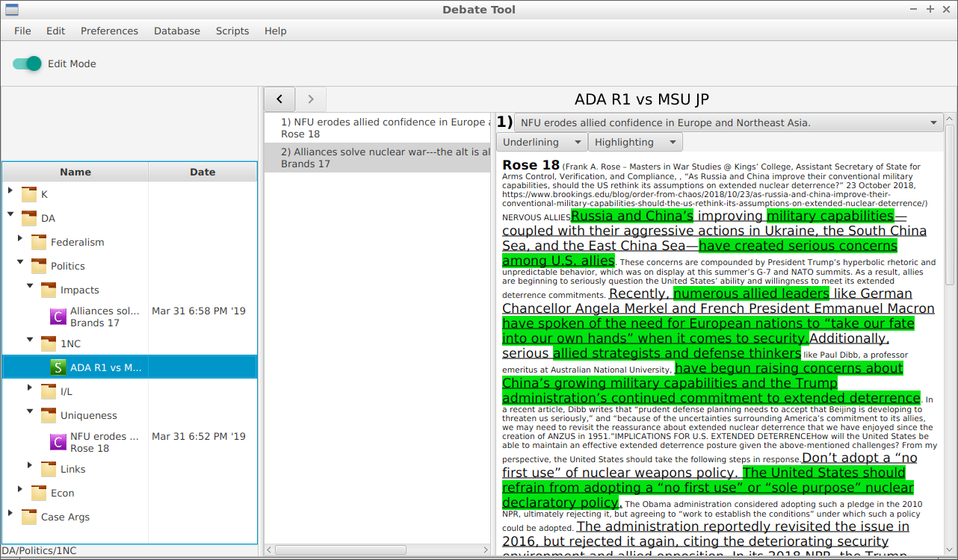Open the Underlining dropdown
This screenshot has height=560, width=958.
pyautogui.click(x=542, y=142)
